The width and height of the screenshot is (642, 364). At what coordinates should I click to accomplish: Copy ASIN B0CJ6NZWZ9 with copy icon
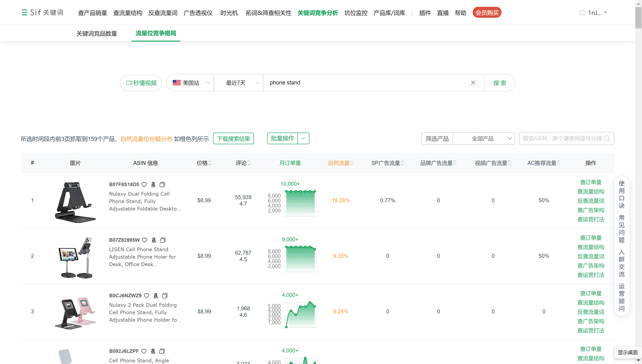165,295
